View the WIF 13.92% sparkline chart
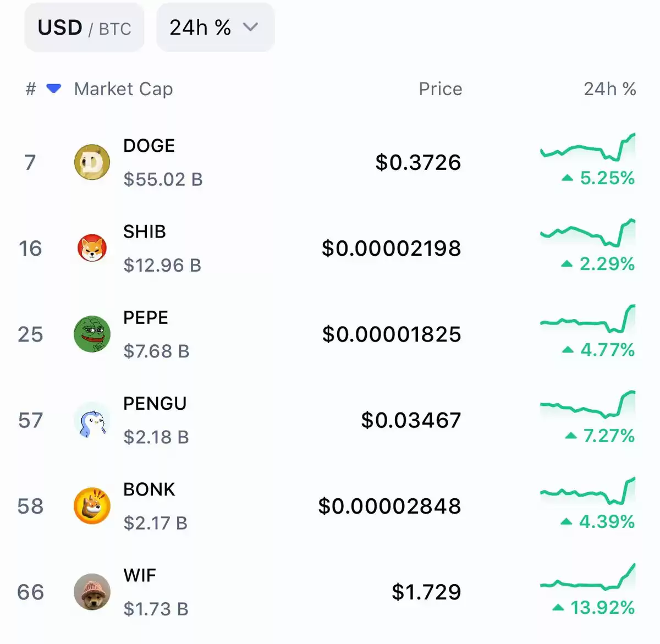 (588, 577)
